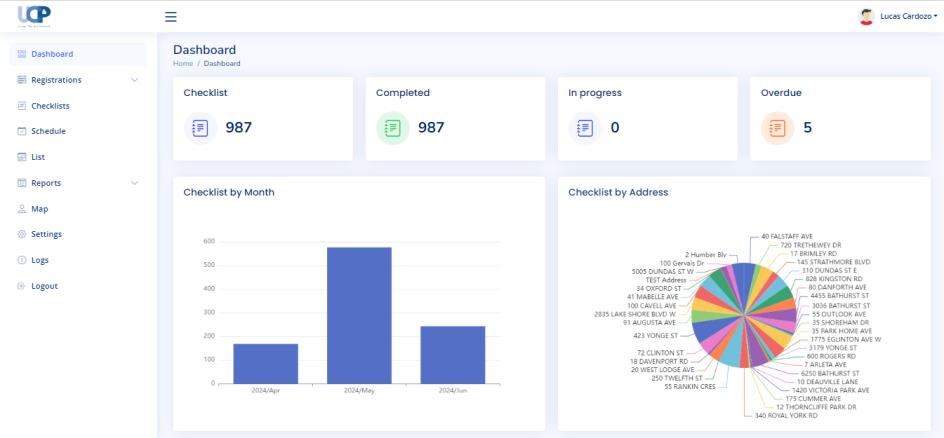Image resolution: width=944 pixels, height=438 pixels.
Task: Click the 2024/Jun bar in chart
Action: [x=453, y=355]
